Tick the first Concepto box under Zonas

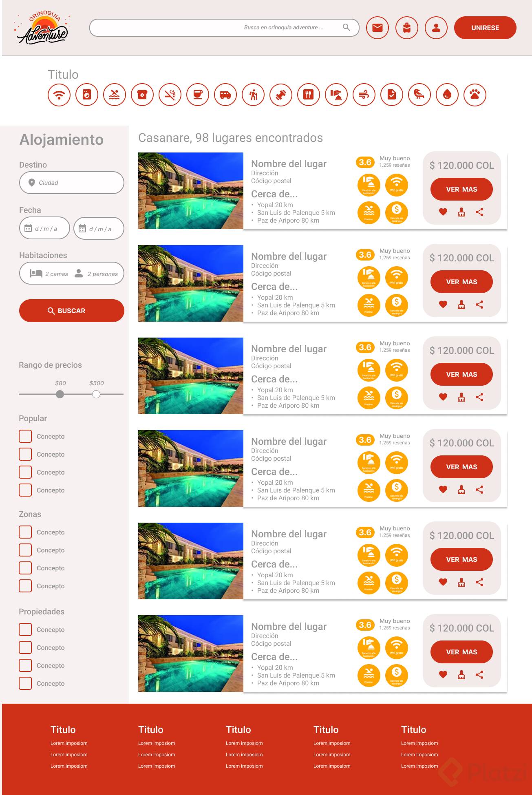click(x=25, y=532)
